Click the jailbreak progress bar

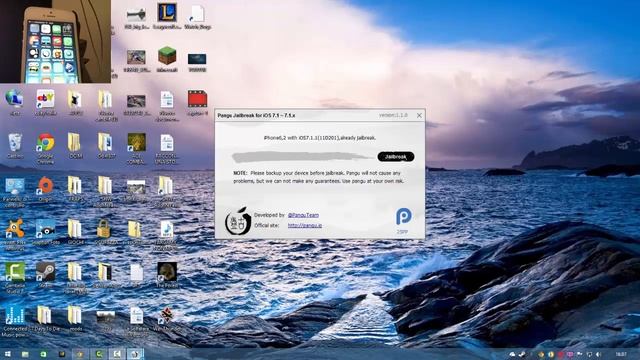tap(302, 156)
